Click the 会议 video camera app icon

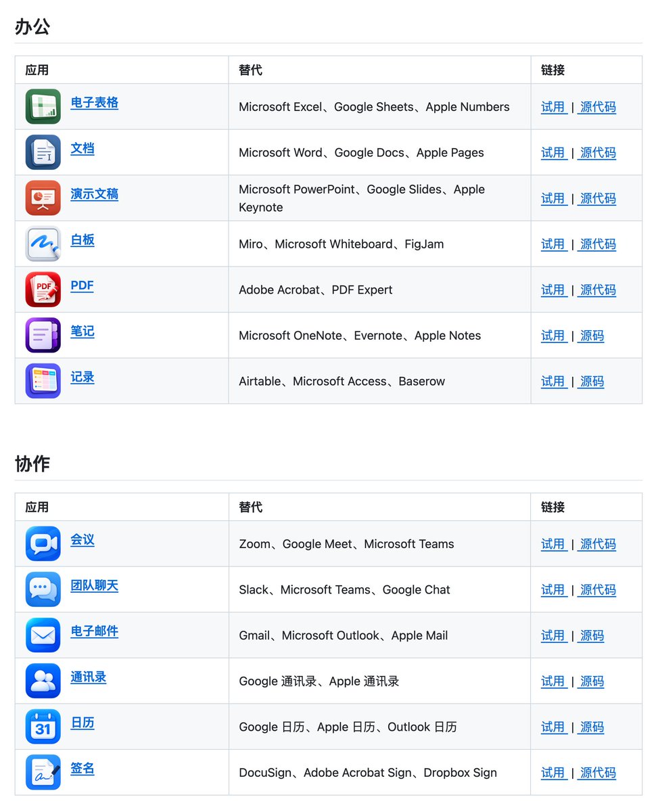pos(43,544)
